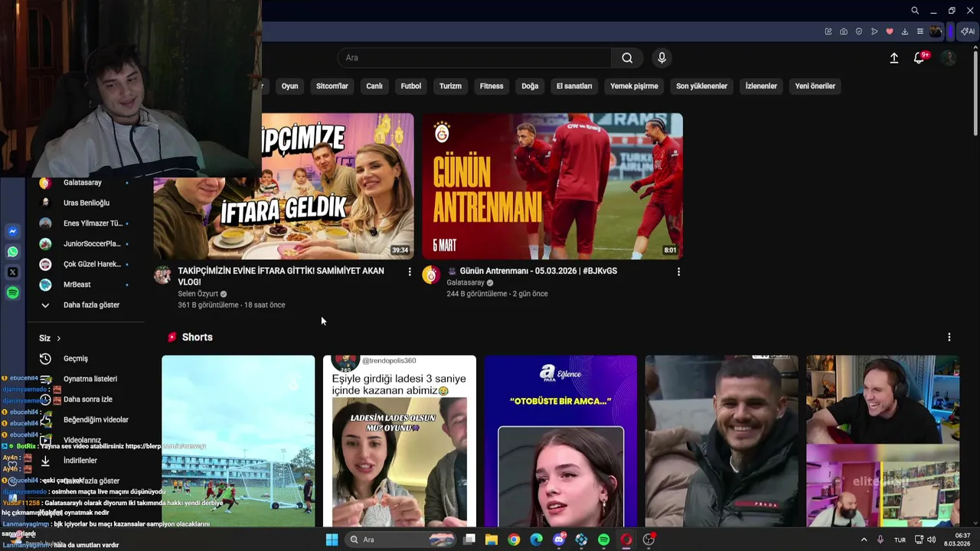Viewport: 980px width, 551px height.
Task: Select the Futbol category chip
Action: pyautogui.click(x=411, y=86)
